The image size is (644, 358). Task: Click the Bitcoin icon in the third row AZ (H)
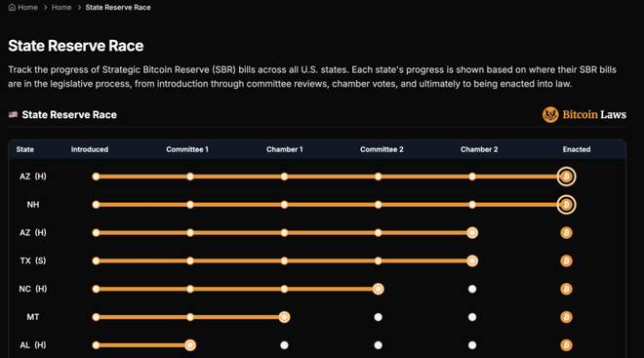coord(566,233)
